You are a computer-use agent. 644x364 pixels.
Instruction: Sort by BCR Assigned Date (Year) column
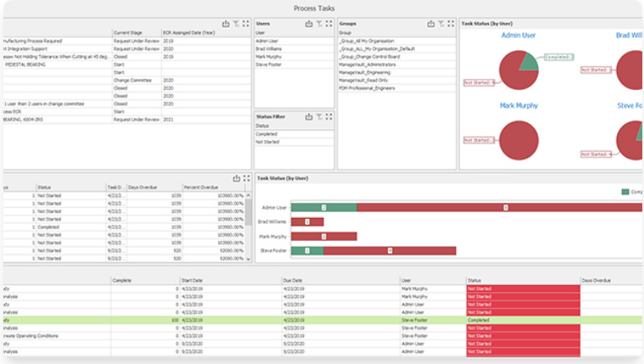[206, 33]
